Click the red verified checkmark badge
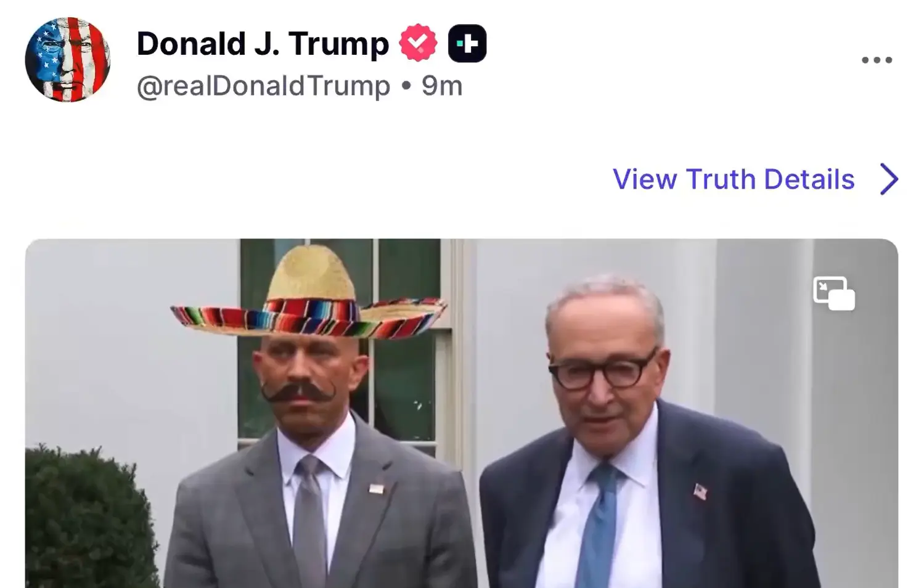 point(418,43)
